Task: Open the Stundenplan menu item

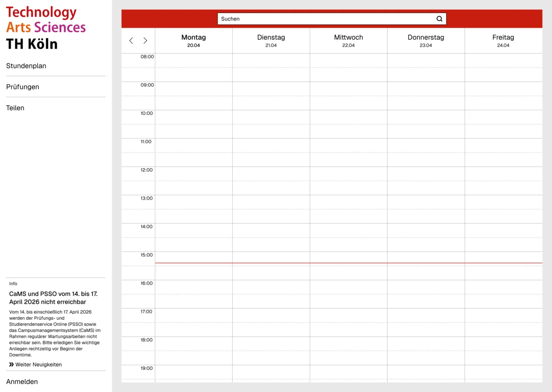Action: (26, 66)
